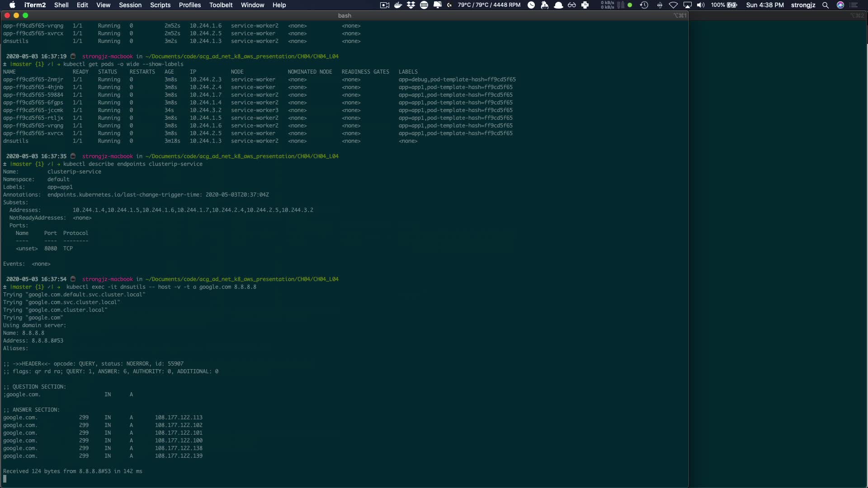Open Spotlight search magnifier
This screenshot has height=488, width=868.
tap(826, 5)
